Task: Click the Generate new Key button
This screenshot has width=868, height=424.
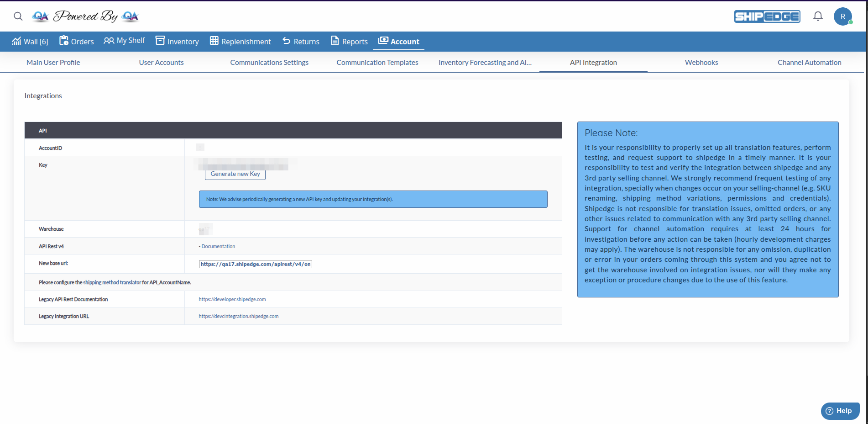Action: pyautogui.click(x=235, y=174)
